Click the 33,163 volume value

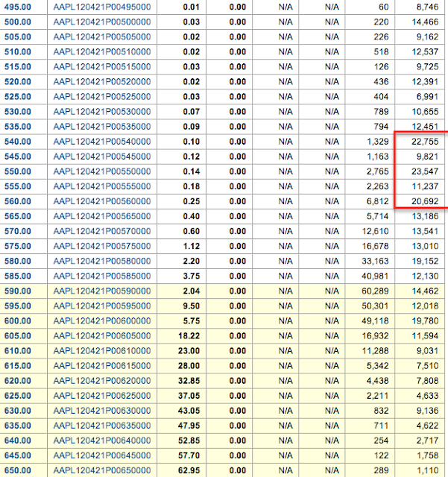375,261
